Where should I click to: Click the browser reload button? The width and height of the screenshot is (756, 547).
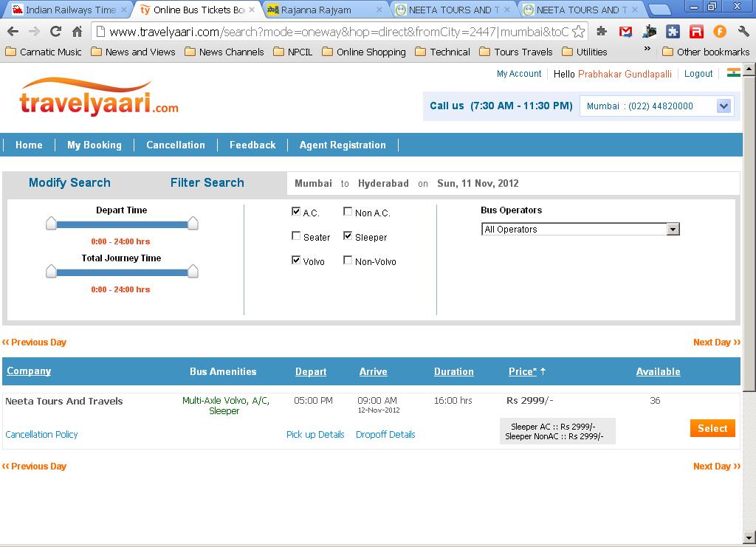[55, 32]
